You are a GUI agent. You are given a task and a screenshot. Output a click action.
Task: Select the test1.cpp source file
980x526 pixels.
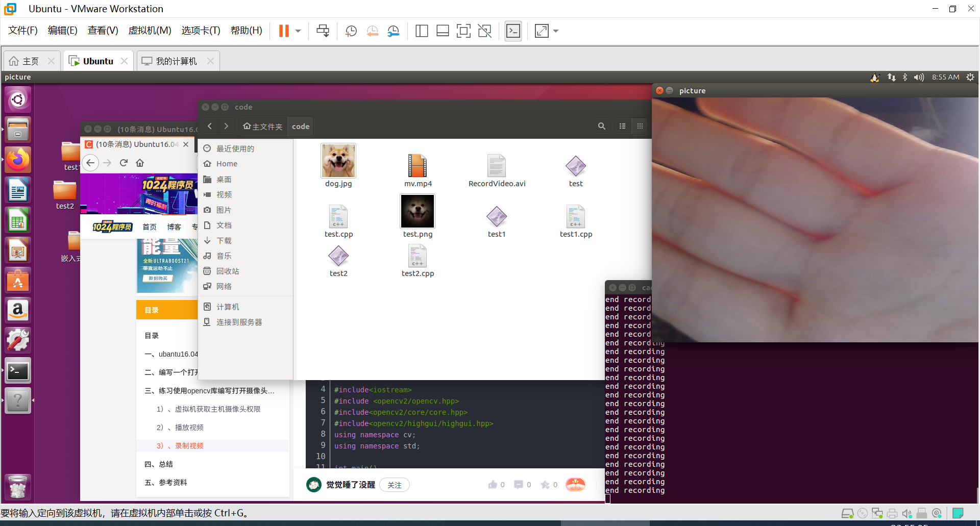[x=576, y=216]
